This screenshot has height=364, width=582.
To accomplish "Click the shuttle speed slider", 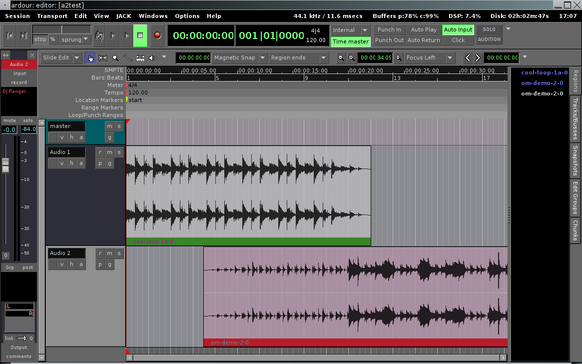I will coord(62,29).
